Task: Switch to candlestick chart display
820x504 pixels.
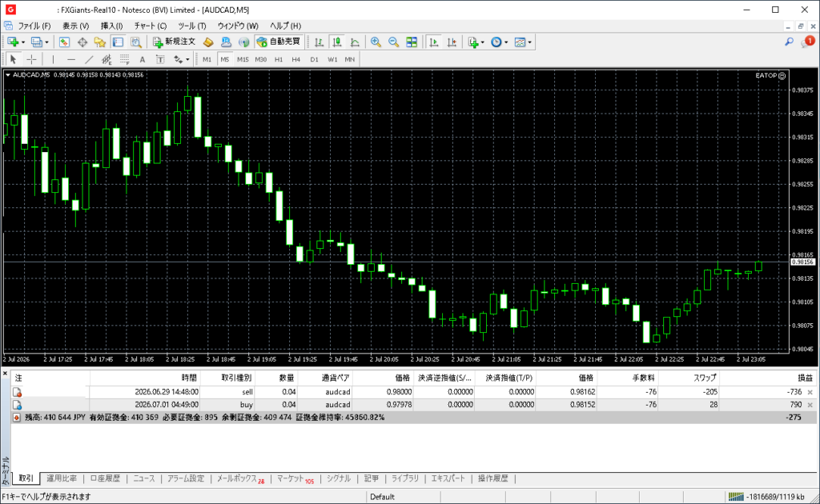Action: (x=337, y=42)
